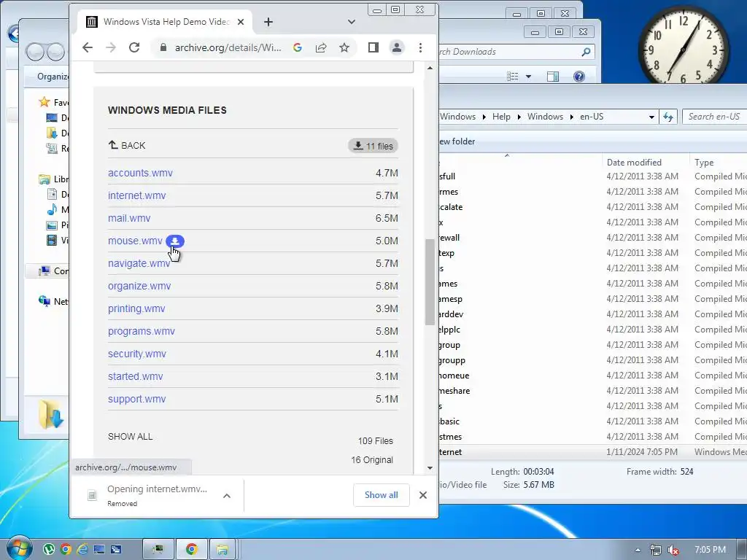Open Windows Start button
This screenshot has width=747, height=560.
(x=18, y=548)
